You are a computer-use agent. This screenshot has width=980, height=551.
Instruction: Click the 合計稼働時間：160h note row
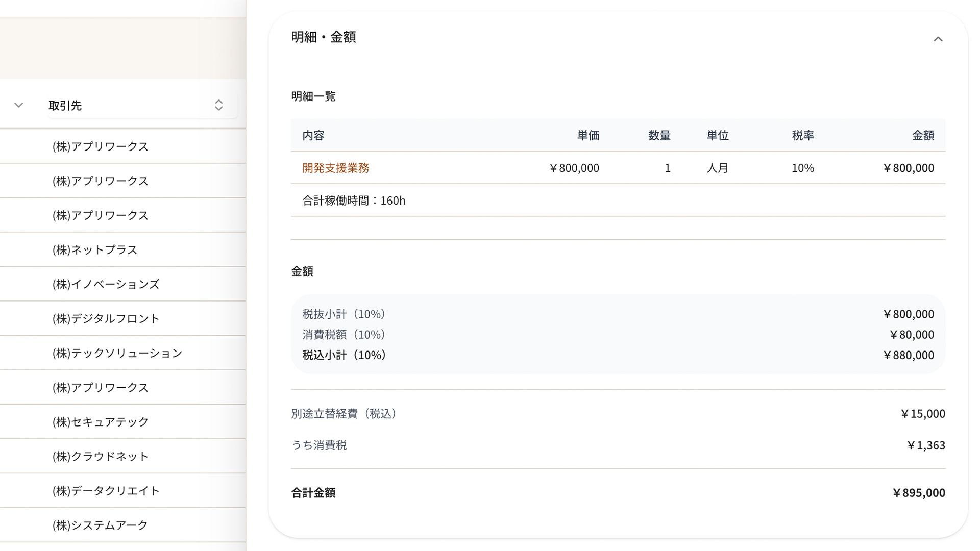point(354,201)
